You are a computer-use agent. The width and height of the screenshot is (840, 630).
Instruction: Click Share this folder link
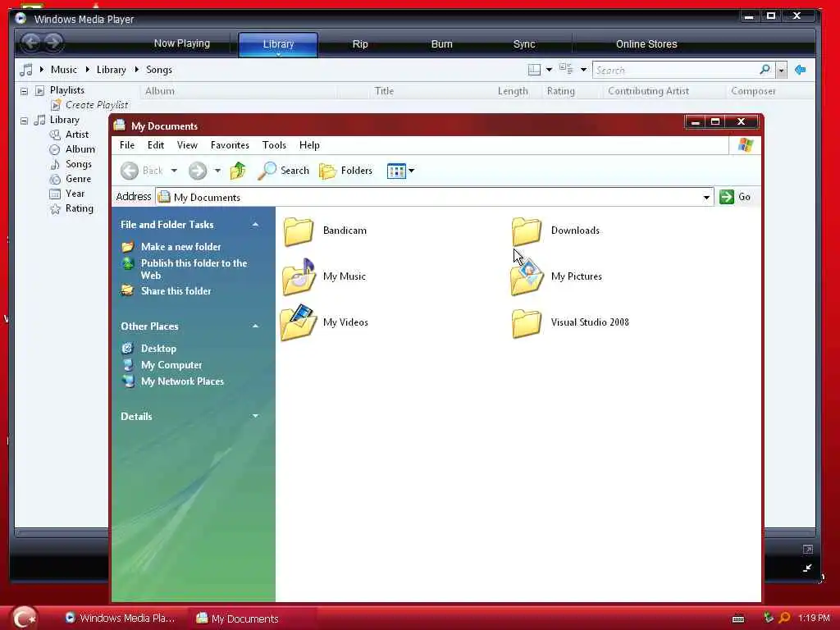176,291
